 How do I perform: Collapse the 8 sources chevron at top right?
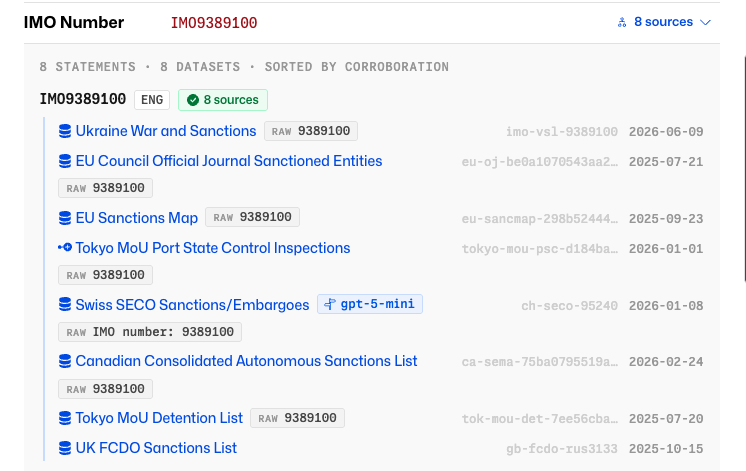coord(706,22)
